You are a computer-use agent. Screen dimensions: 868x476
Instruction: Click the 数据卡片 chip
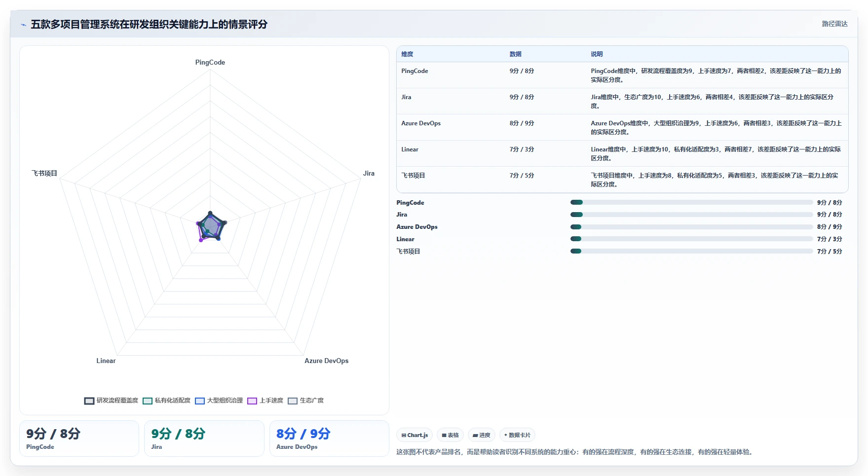coord(517,435)
